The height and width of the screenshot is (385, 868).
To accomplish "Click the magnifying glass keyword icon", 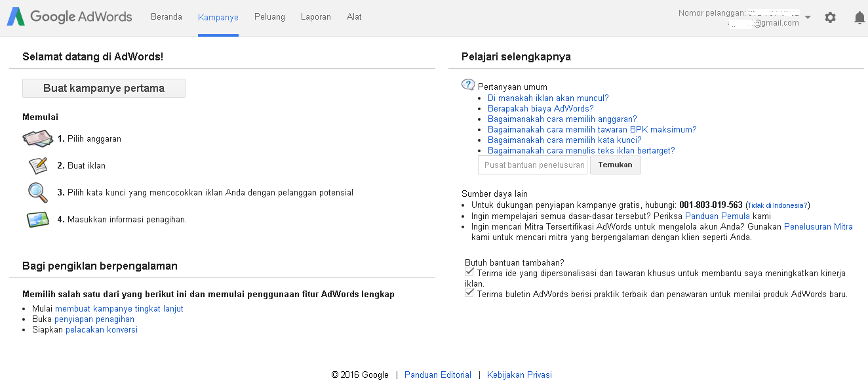I will click(37, 193).
